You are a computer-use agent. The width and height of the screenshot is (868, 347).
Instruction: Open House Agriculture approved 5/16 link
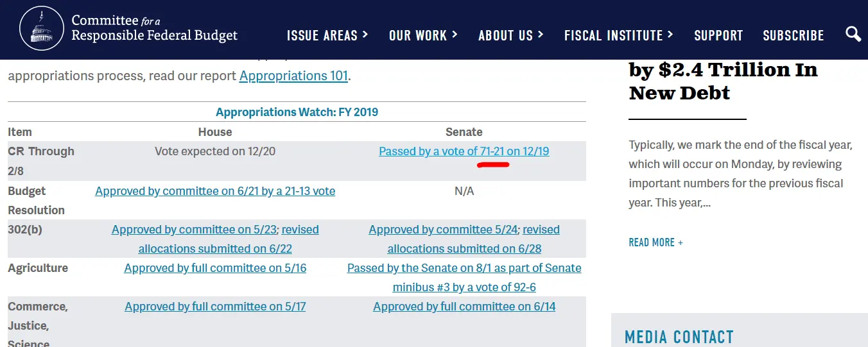click(x=215, y=268)
